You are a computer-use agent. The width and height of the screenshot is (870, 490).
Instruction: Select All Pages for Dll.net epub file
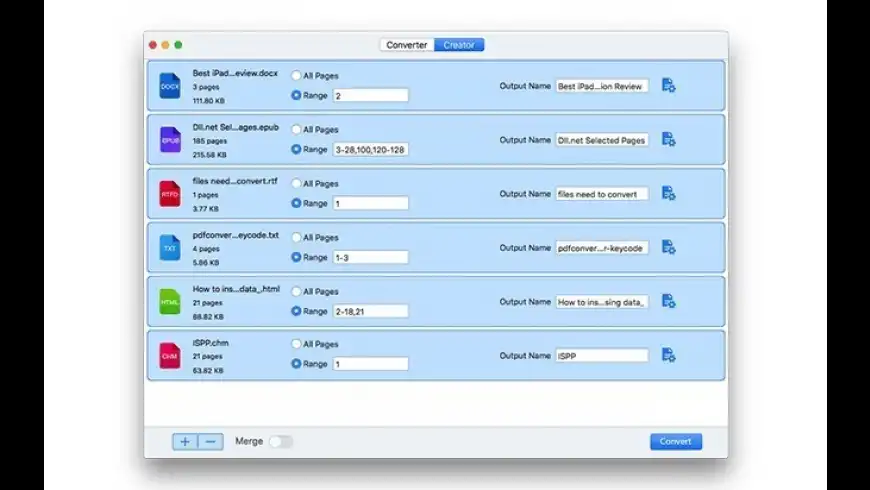click(x=296, y=129)
